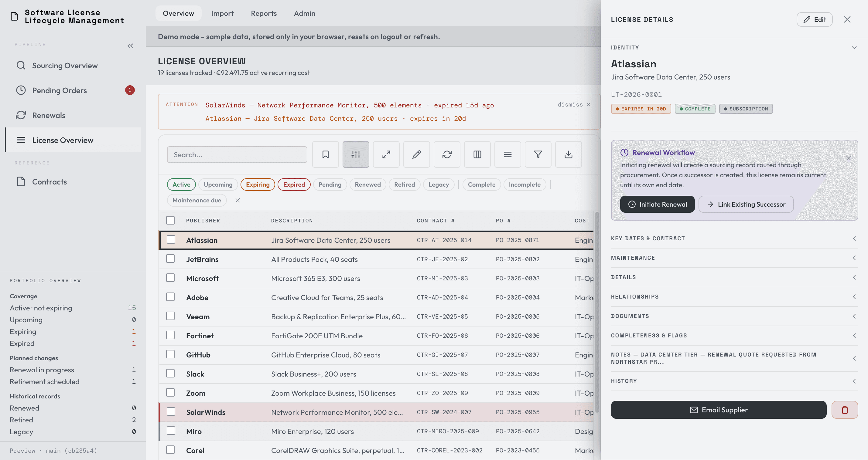This screenshot has width=868, height=460.
Task: Click the Renewal Workflow clock icon
Action: tap(624, 153)
